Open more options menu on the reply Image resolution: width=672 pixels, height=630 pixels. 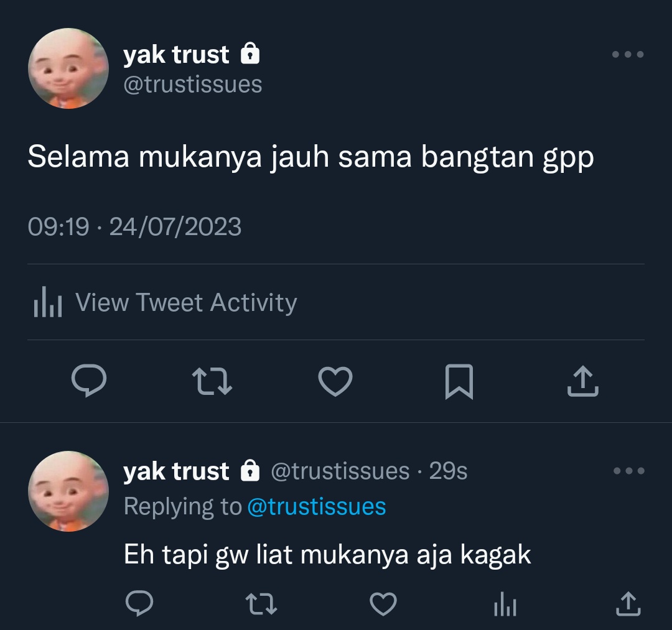(628, 471)
